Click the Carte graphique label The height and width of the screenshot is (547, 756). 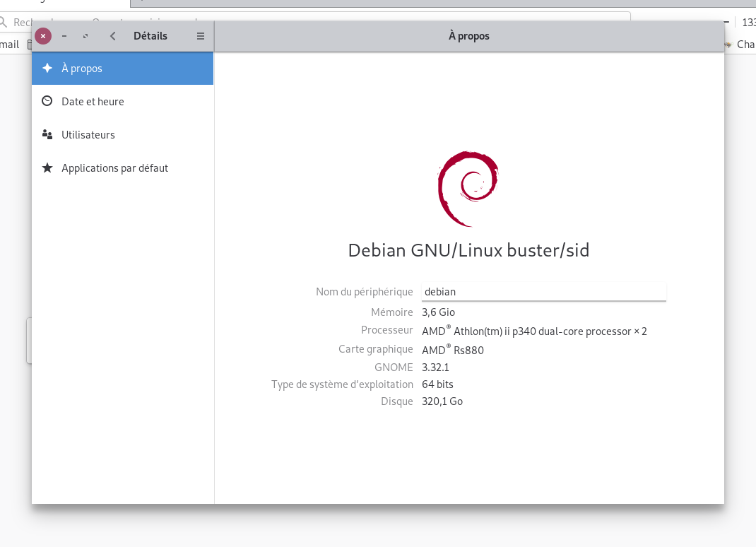(x=376, y=349)
